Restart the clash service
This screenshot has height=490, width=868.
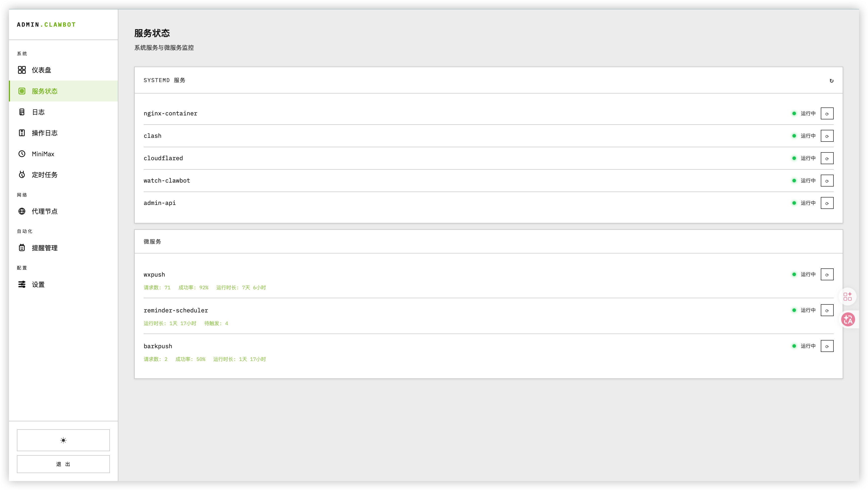point(827,136)
